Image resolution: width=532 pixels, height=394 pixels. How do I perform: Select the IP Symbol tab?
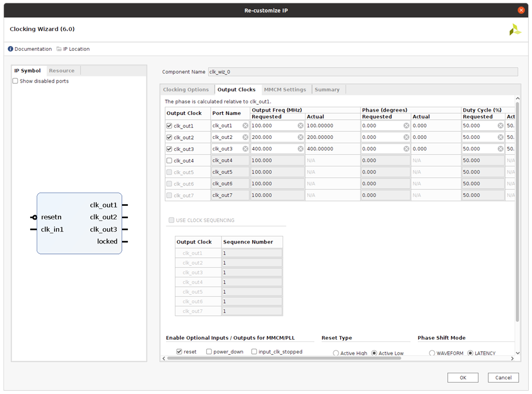click(x=27, y=71)
